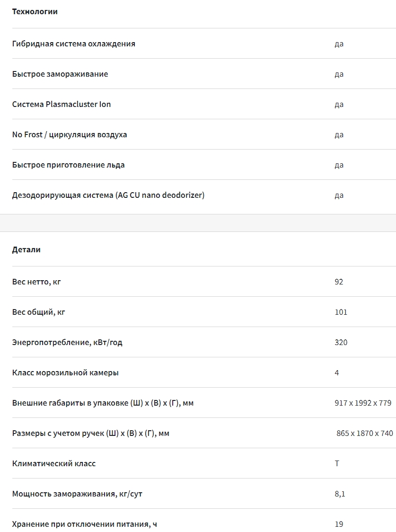Click the 'Хранение при отключении питания, ч' label
This screenshot has height=532, width=396.
click(84, 524)
